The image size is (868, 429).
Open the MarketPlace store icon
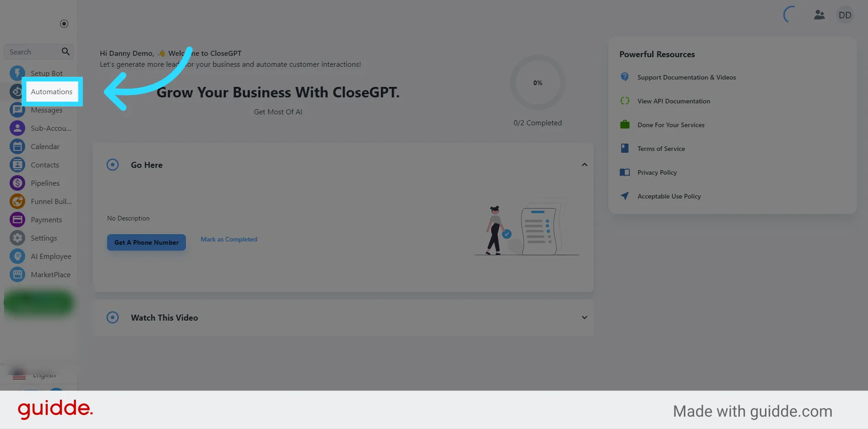point(17,274)
